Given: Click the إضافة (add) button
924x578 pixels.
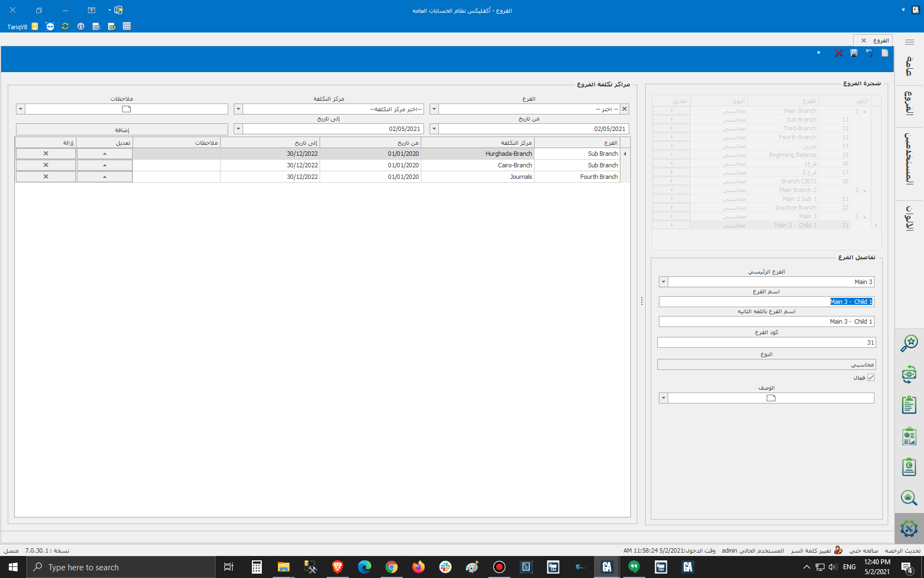Looking at the screenshot, I should tap(122, 130).
